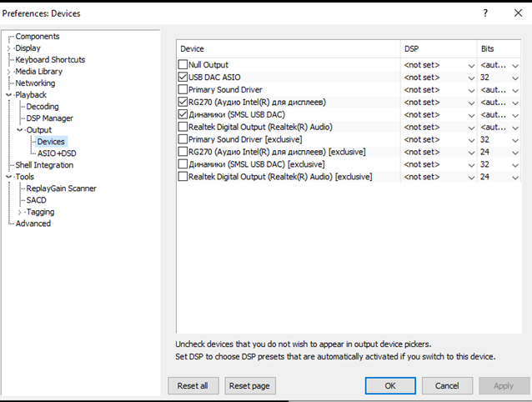Image resolution: width=532 pixels, height=402 pixels.
Task: Collapse the Tools tree node
Action: [9, 177]
